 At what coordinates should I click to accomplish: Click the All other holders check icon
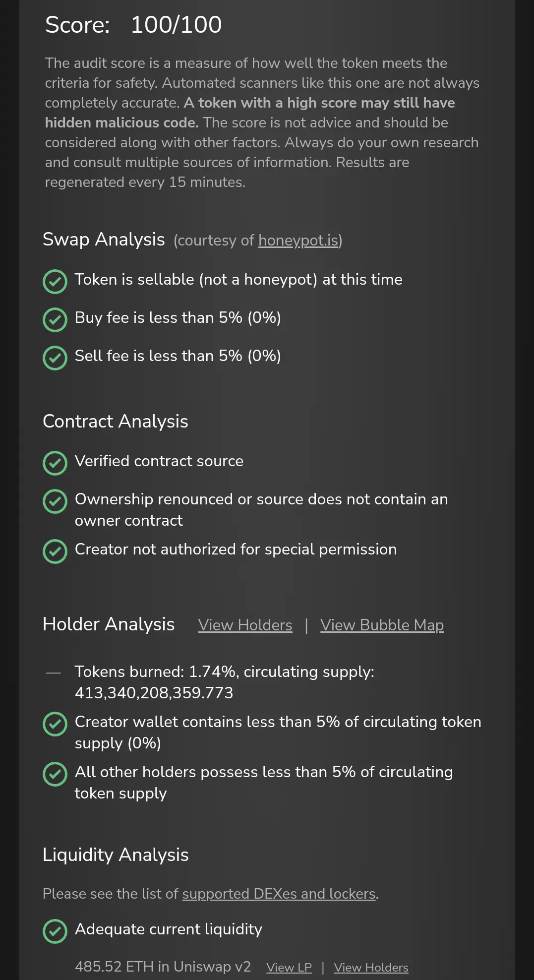point(55,774)
